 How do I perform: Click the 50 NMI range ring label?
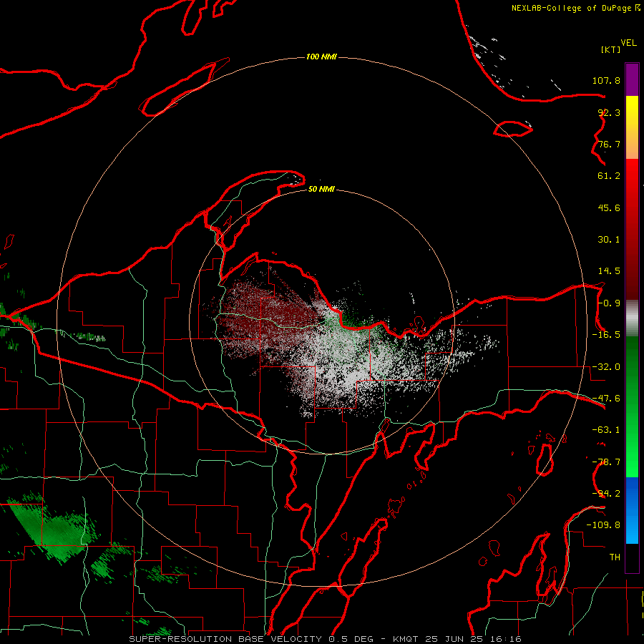tap(321, 190)
